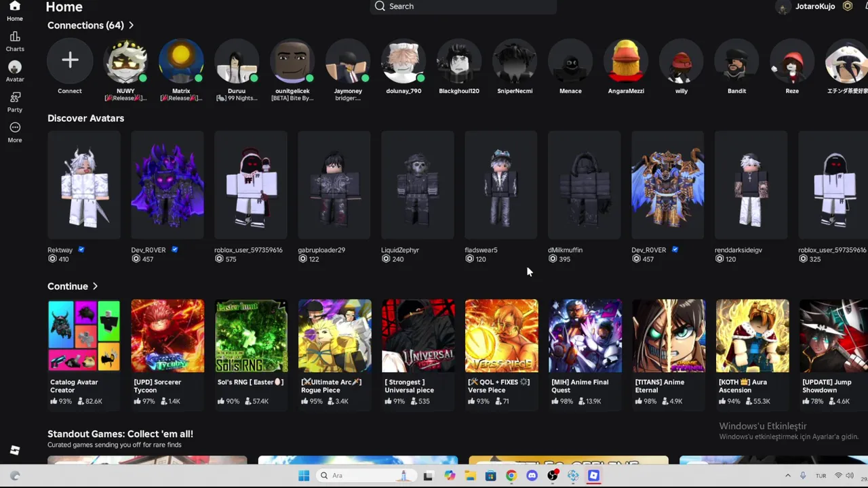Click the Discover Avatars heading
868x488 pixels.
(85, 118)
